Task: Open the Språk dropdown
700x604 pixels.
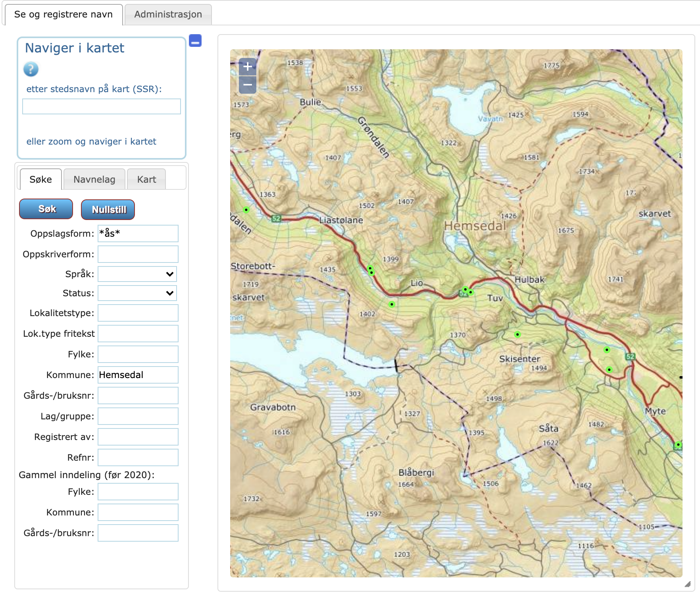Action: tap(137, 274)
